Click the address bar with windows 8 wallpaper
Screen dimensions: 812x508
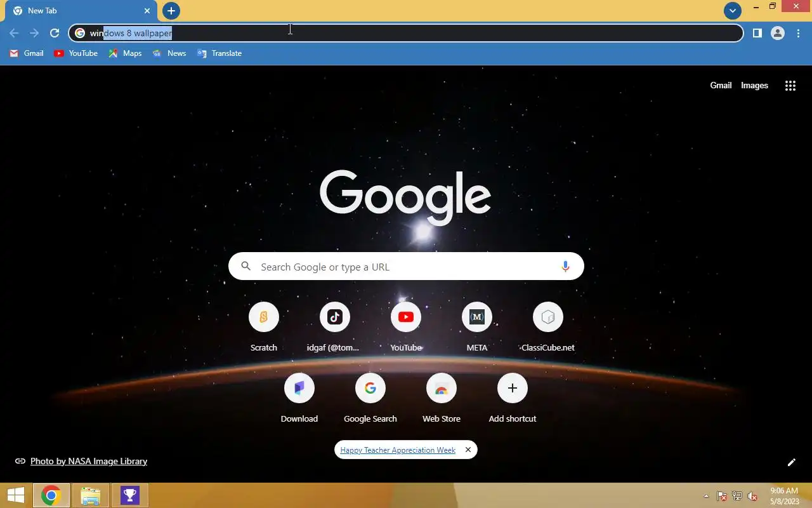406,33
